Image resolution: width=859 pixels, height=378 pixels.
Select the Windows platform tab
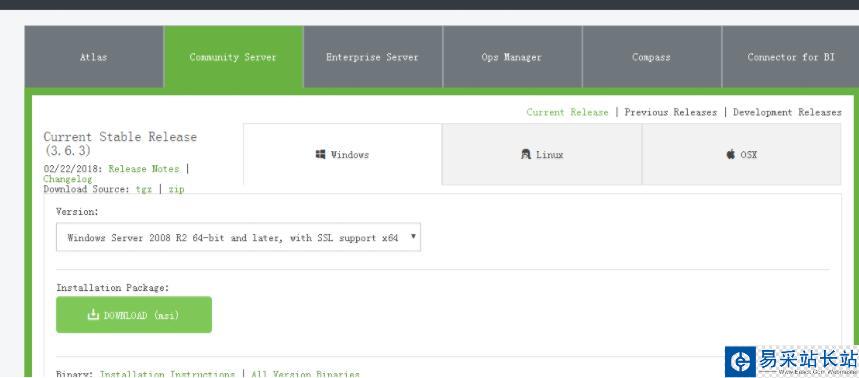[x=342, y=154]
